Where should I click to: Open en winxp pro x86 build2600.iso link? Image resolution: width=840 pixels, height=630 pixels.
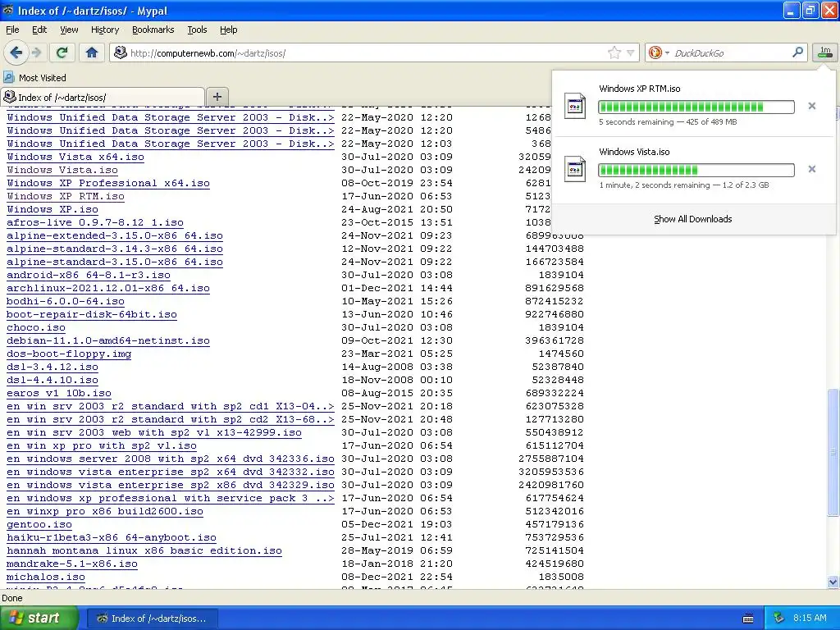click(x=105, y=511)
